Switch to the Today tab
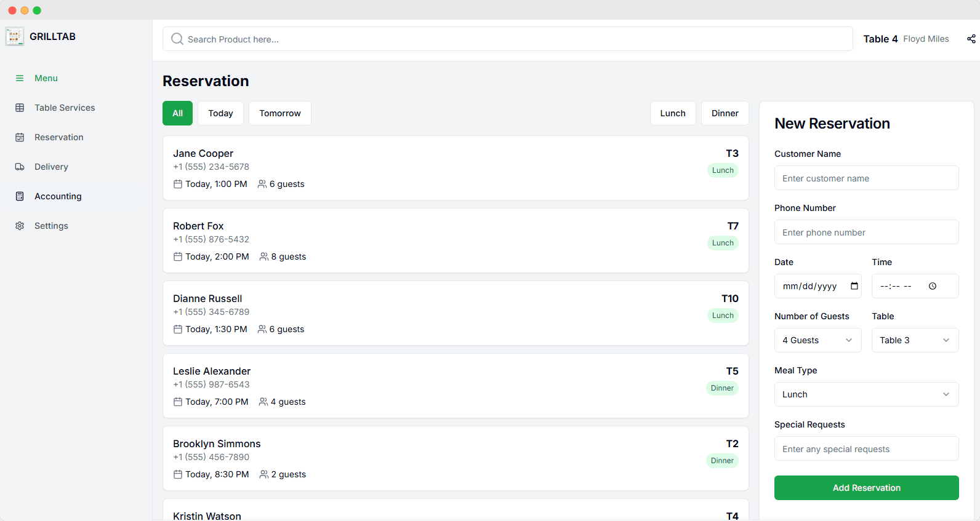 (220, 113)
